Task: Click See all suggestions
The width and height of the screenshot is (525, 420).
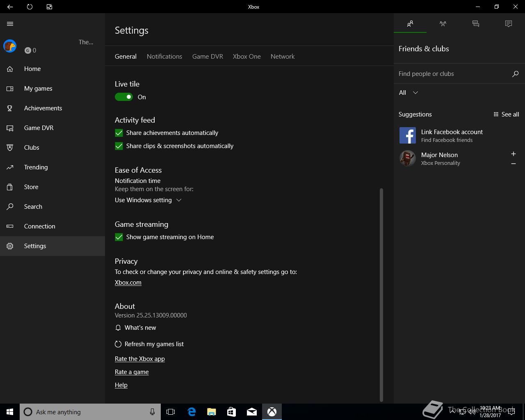Action: [x=506, y=114]
